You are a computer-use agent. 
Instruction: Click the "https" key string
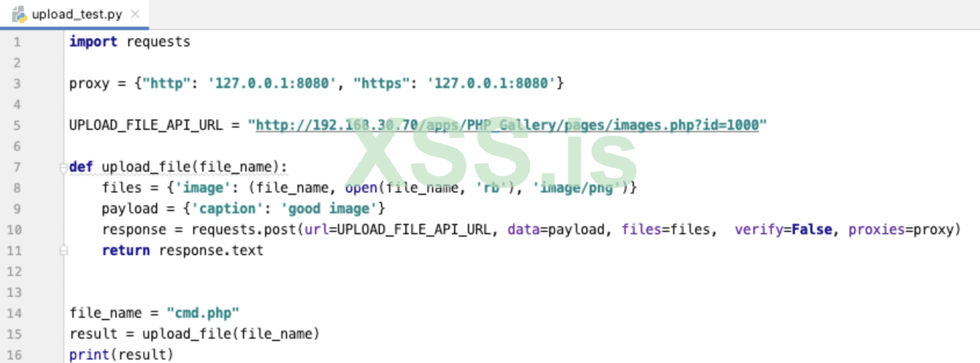coord(382,84)
